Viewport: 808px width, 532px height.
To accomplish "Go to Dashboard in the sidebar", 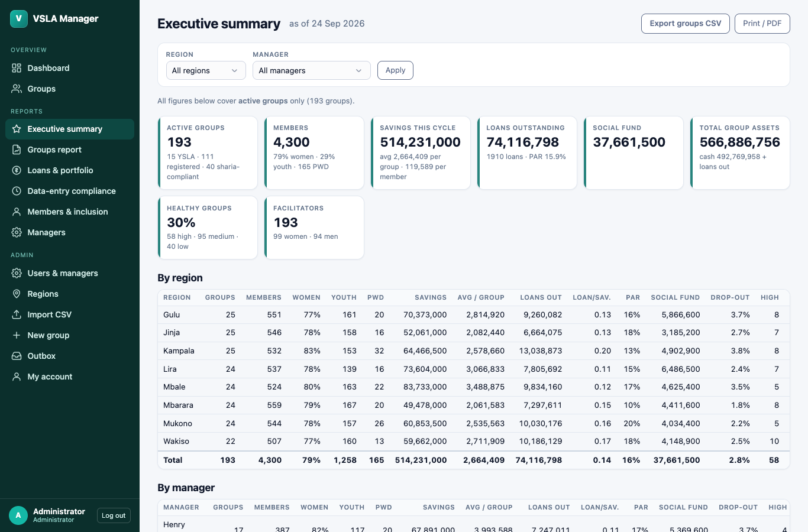I will [x=70, y=68].
